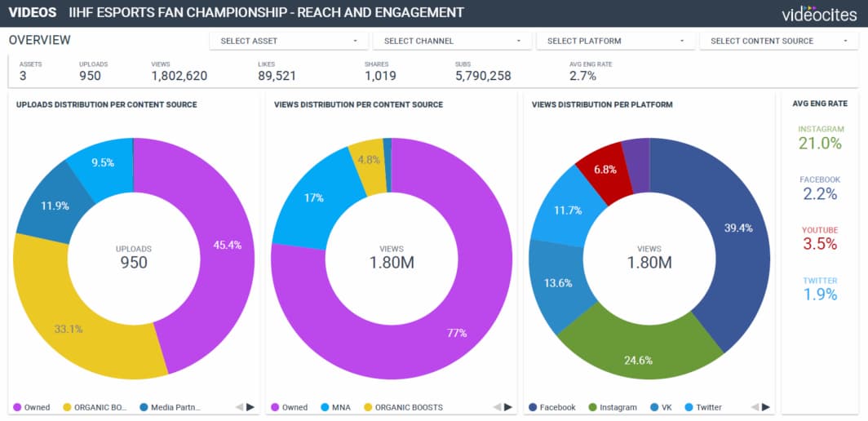Image resolution: width=868 pixels, height=421 pixels.
Task: Open the Select Channel dropdown
Action: 452,41
